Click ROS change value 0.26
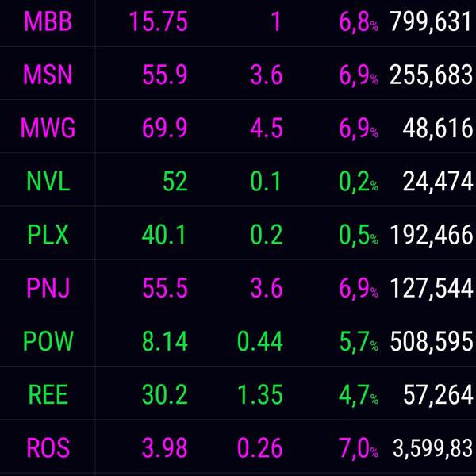Image resolution: width=476 pixels, height=476 pixels. [x=260, y=447]
